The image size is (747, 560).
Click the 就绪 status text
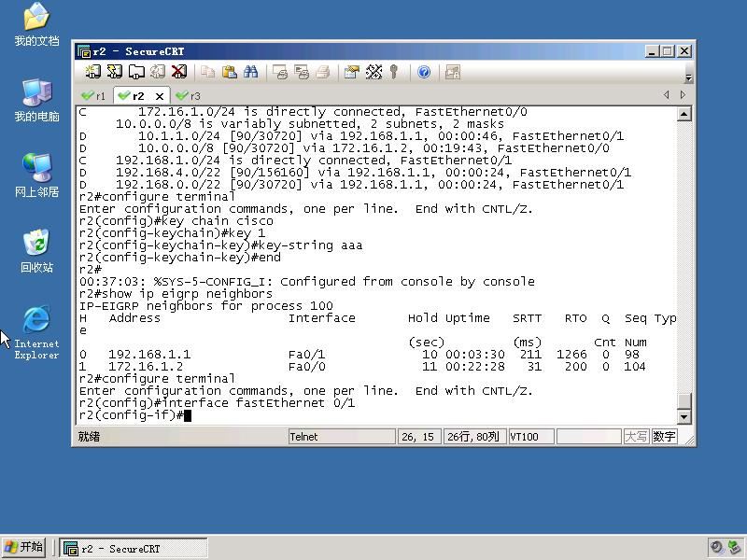(89, 437)
